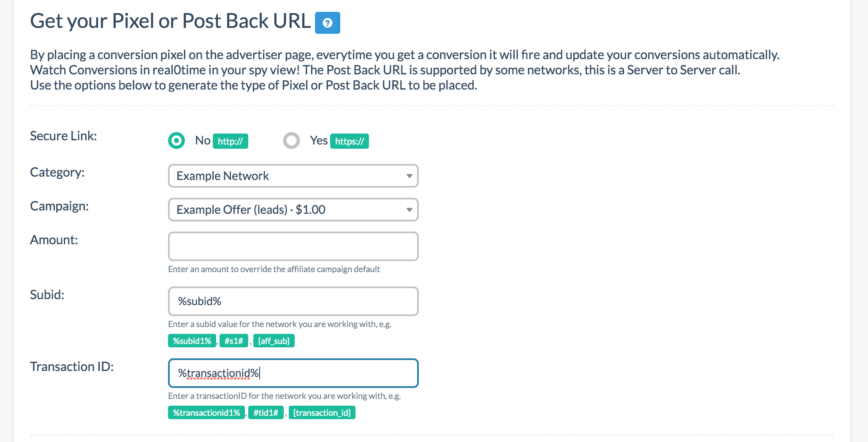
Task: Click the Category dropdown arrow
Action: point(409,176)
